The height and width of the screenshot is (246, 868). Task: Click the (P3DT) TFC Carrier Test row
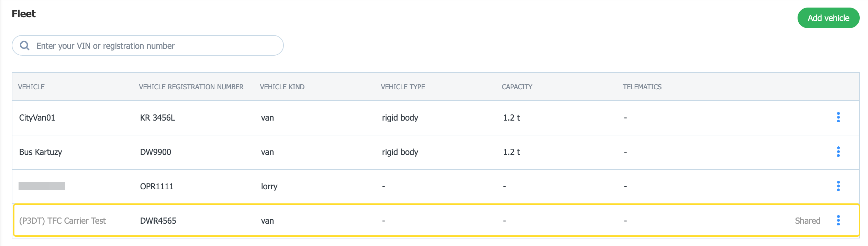(x=63, y=221)
